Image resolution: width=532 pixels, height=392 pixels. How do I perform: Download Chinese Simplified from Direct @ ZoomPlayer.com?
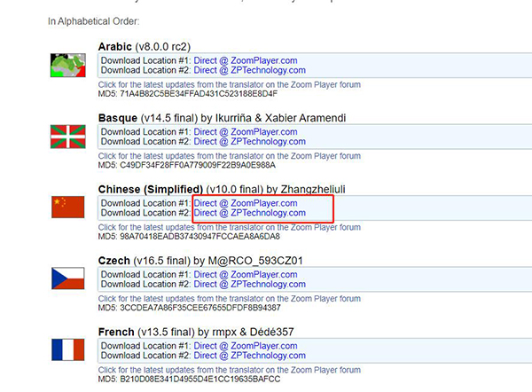(246, 203)
